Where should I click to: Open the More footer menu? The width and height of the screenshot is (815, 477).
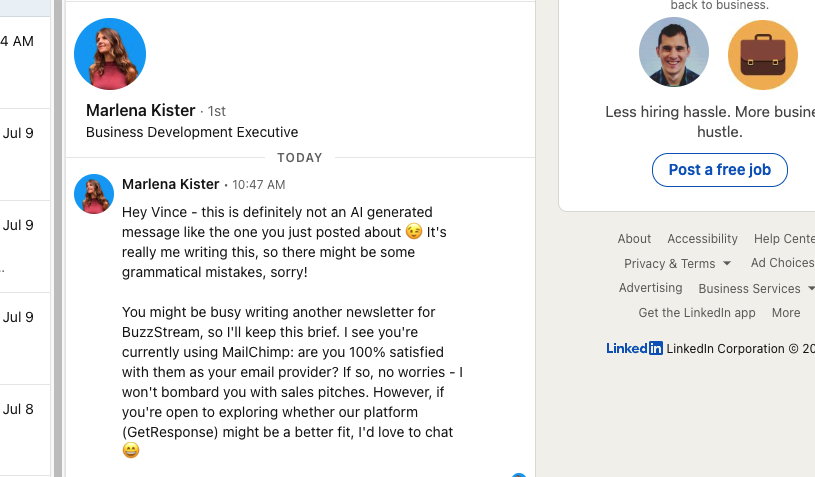[x=786, y=313]
